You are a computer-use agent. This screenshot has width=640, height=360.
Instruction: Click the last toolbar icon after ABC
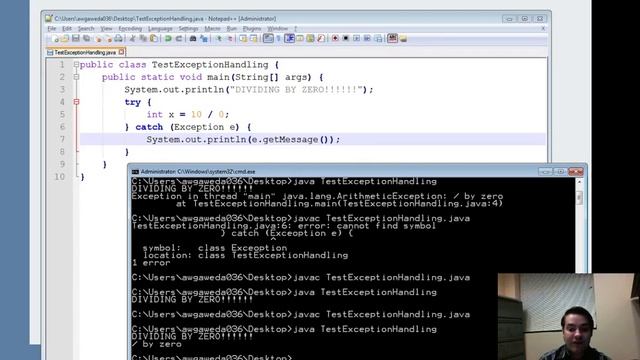[403, 39]
